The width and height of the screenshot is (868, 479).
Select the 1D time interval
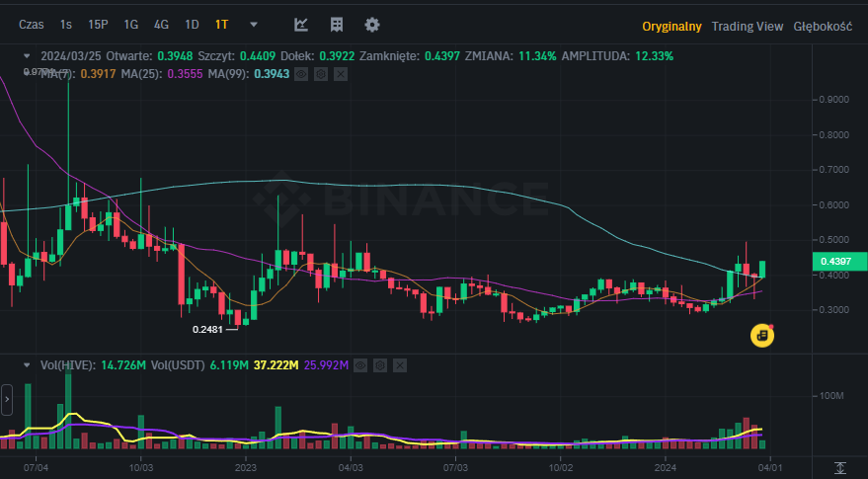(x=192, y=25)
